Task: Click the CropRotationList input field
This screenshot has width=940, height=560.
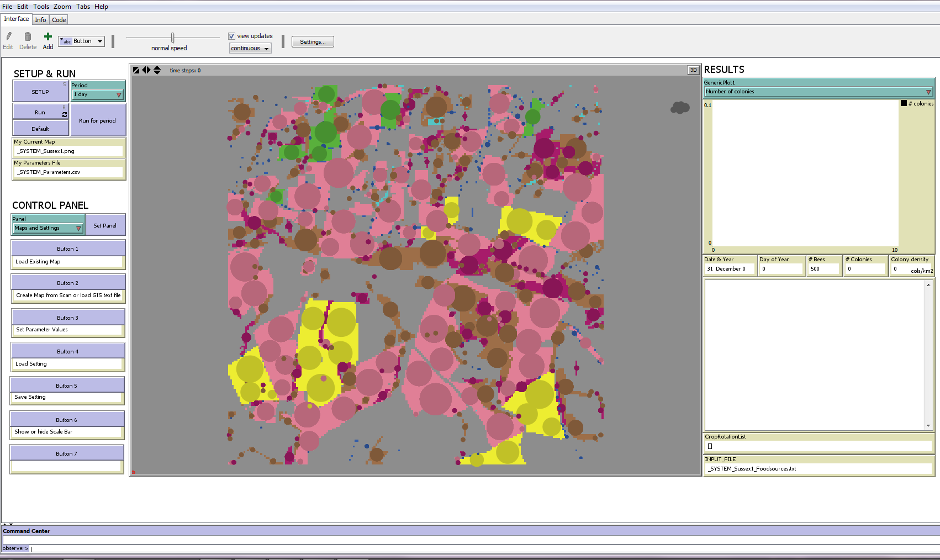Action: [x=818, y=446]
